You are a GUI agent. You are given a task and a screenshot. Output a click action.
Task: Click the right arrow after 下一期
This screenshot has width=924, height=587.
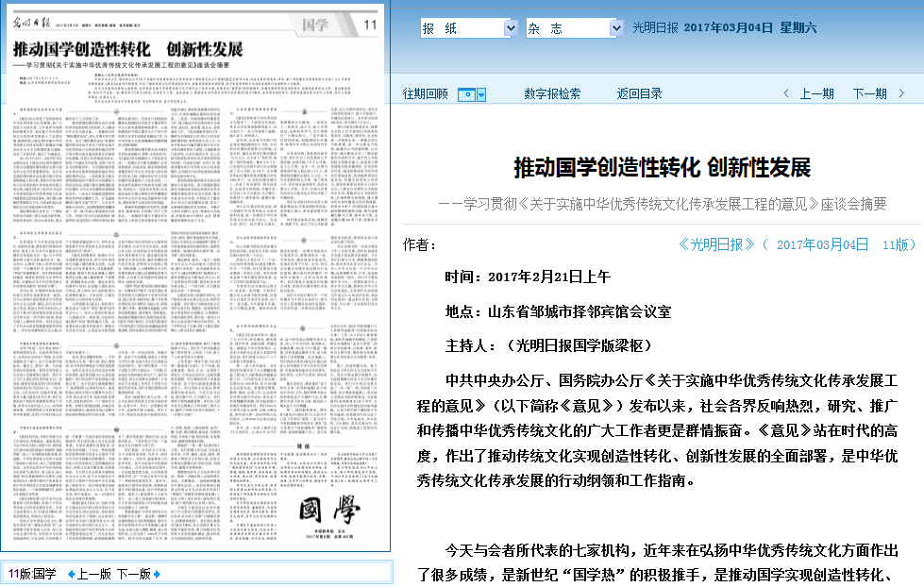tap(901, 93)
